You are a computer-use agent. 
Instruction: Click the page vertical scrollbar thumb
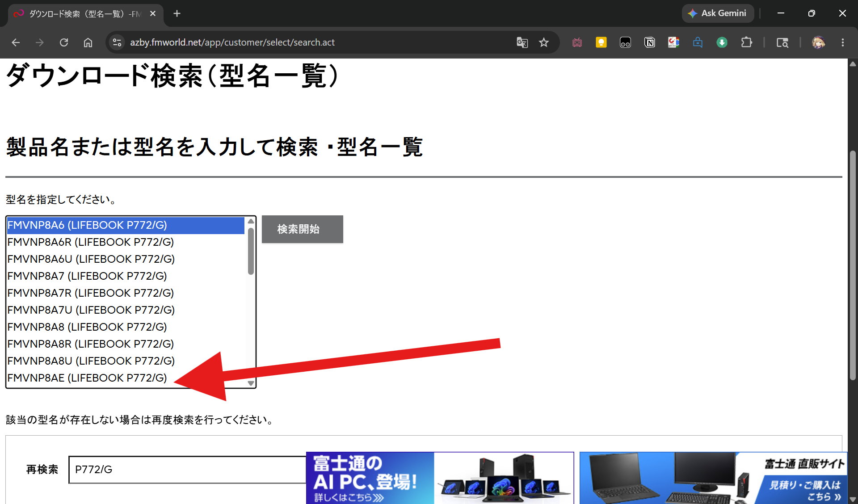853,266
